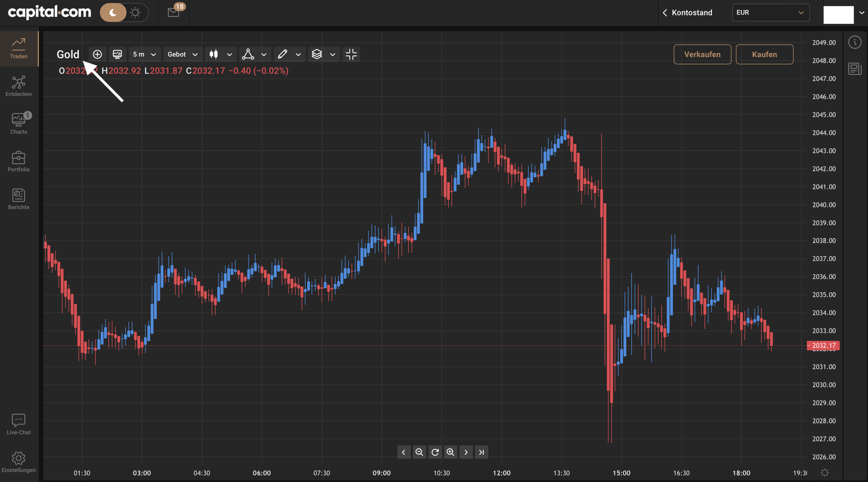Image resolution: width=868 pixels, height=482 pixels.
Task: Expand the indicators dropdown chevron
Action: pos(264,55)
